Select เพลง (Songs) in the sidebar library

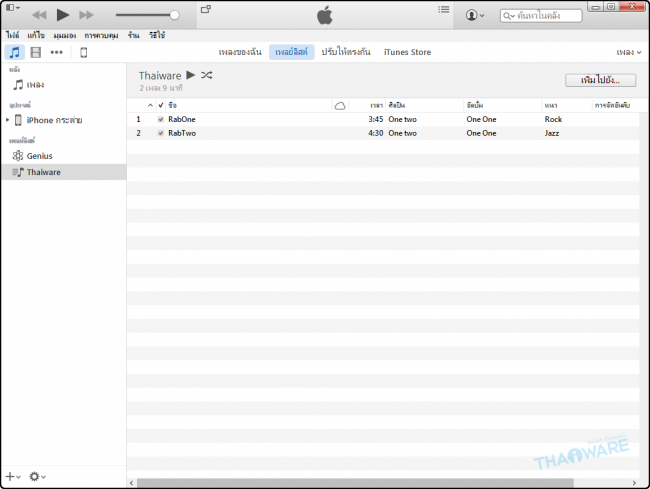point(35,85)
